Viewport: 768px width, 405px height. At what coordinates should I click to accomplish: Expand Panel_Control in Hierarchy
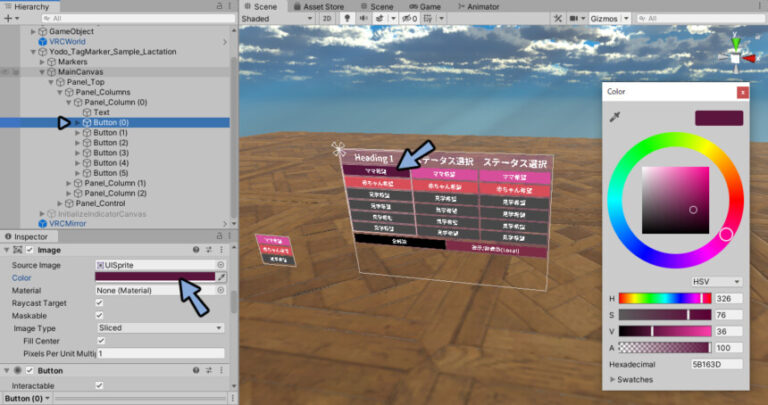[60, 203]
